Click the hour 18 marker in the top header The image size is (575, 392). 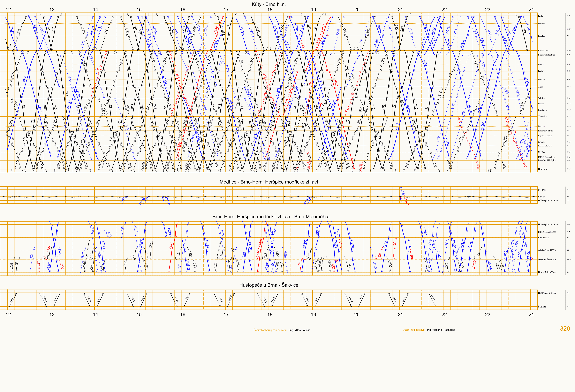[270, 10]
